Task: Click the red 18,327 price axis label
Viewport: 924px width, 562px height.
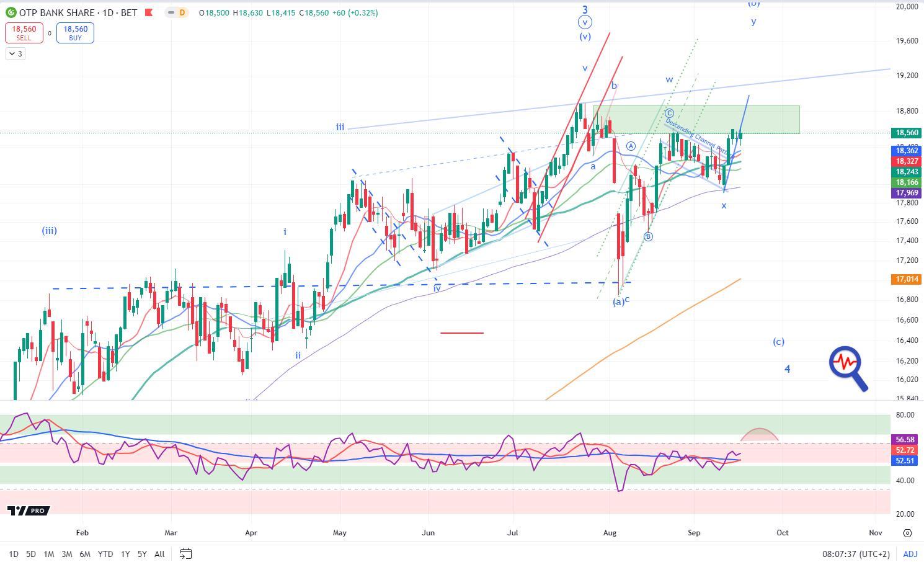Action: point(907,161)
